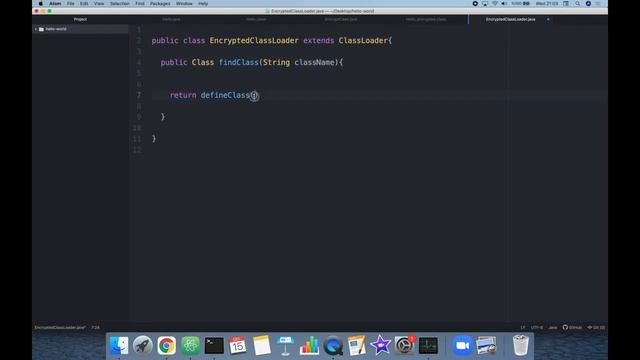Open Calendar app showing 15
This screenshot has height=360, width=640.
pos(238,346)
